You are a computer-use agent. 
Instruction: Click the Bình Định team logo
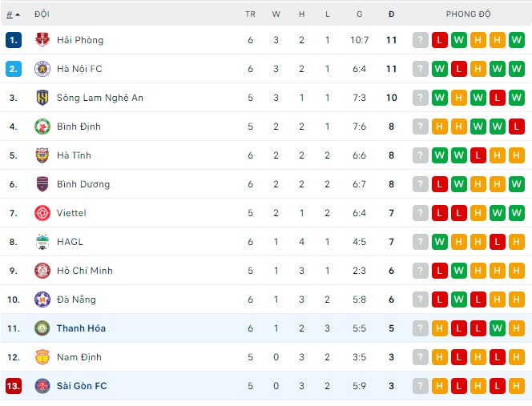[42, 127]
